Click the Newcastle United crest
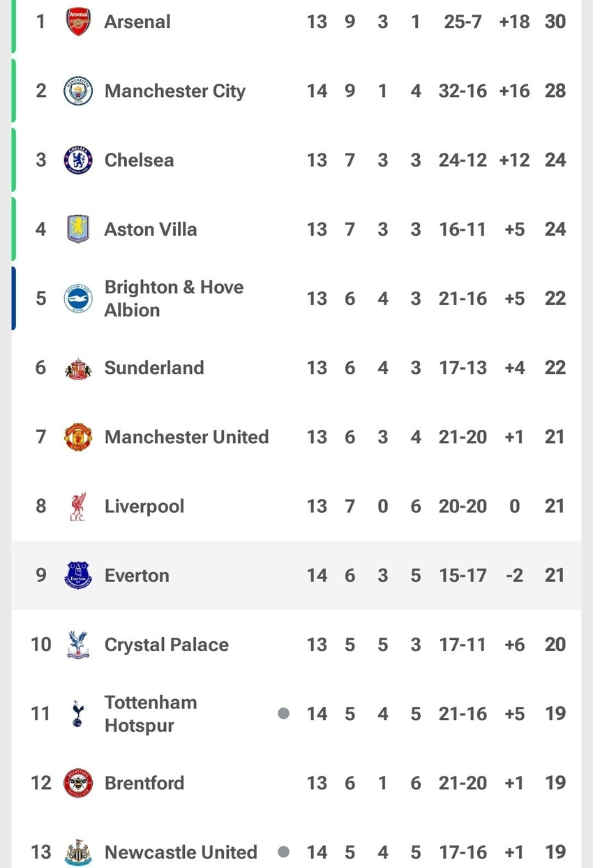593x868 pixels. point(78,853)
